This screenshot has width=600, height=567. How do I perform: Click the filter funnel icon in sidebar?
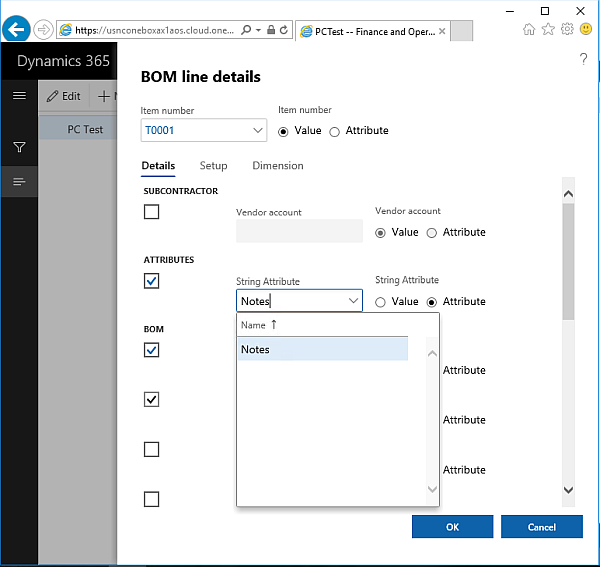tap(19, 148)
